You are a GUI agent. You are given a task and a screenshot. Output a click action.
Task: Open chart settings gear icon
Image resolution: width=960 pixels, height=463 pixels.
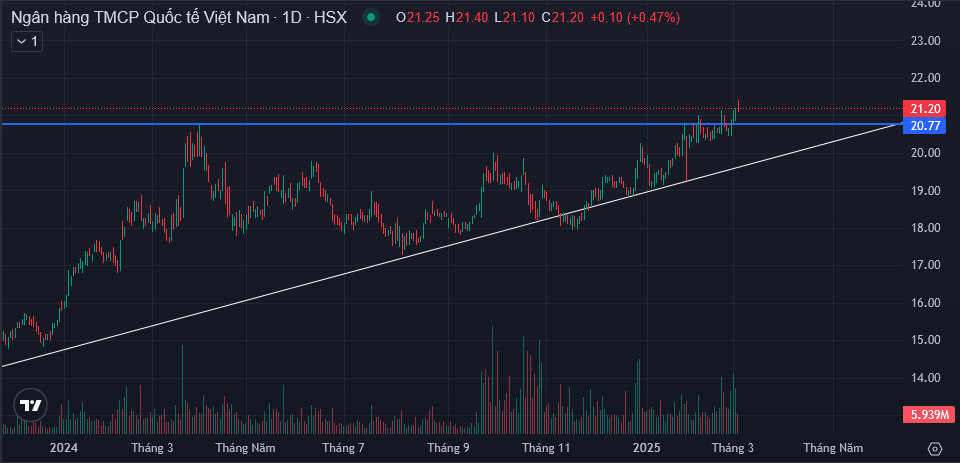(934, 448)
